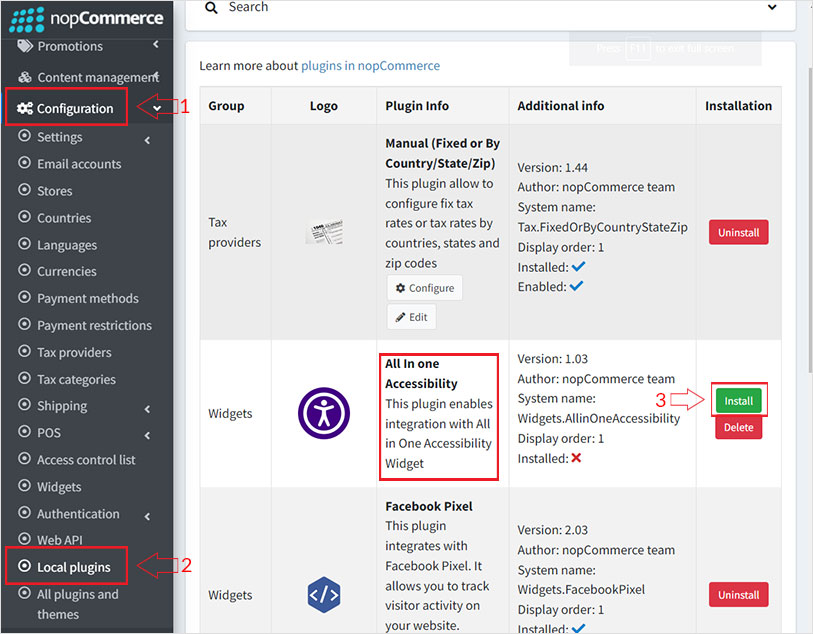
Task: Click the Countries bullet icon
Action: (x=24, y=217)
